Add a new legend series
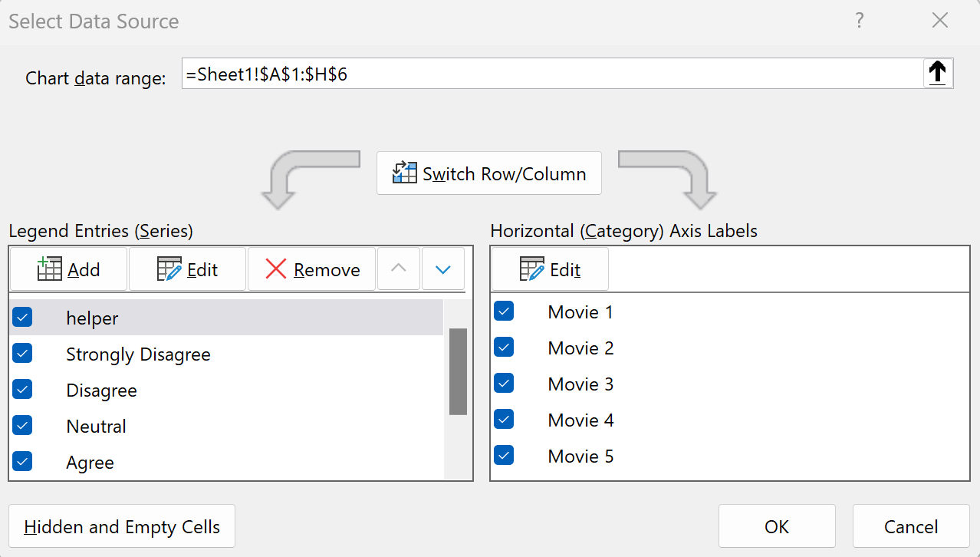980x557 pixels. coord(68,269)
